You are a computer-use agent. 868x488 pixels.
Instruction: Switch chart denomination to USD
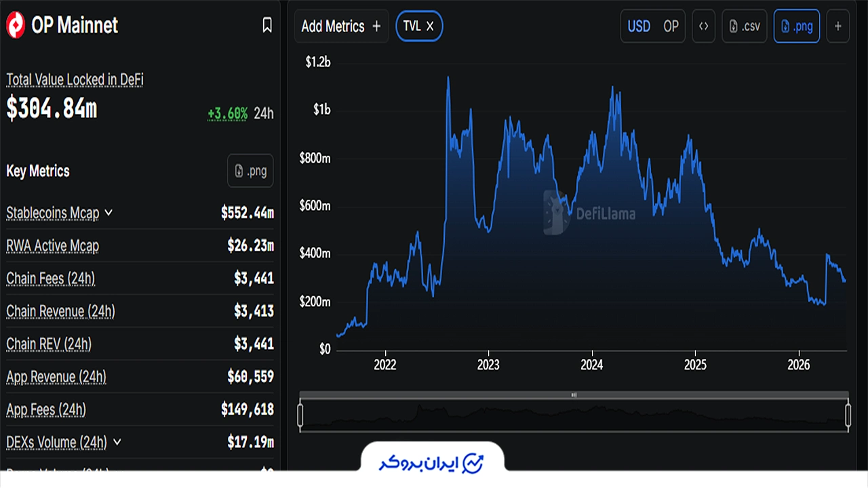click(639, 26)
